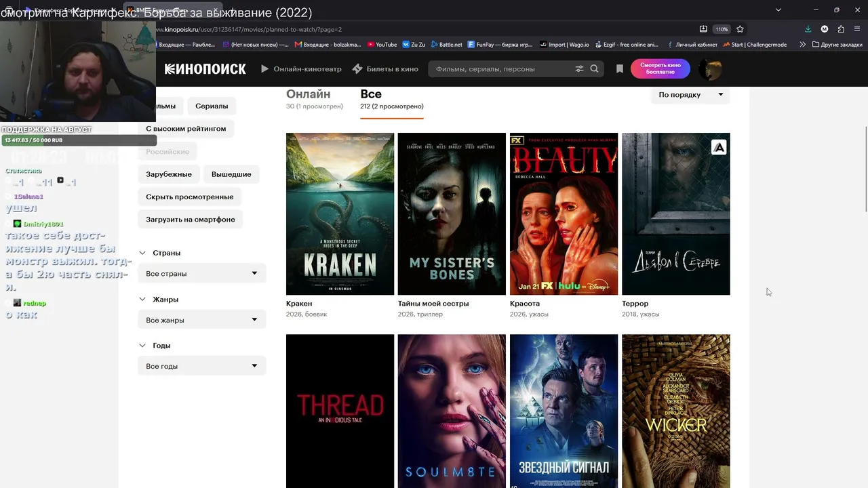
Task: Toggle the Вышедшие filter chip
Action: pyautogui.click(x=231, y=174)
